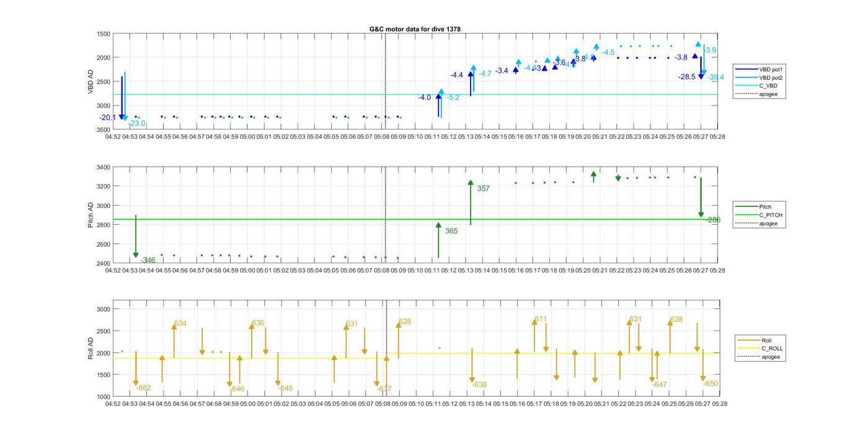868x446 pixels.
Task: Click the Roll legend entry
Action: point(766,340)
